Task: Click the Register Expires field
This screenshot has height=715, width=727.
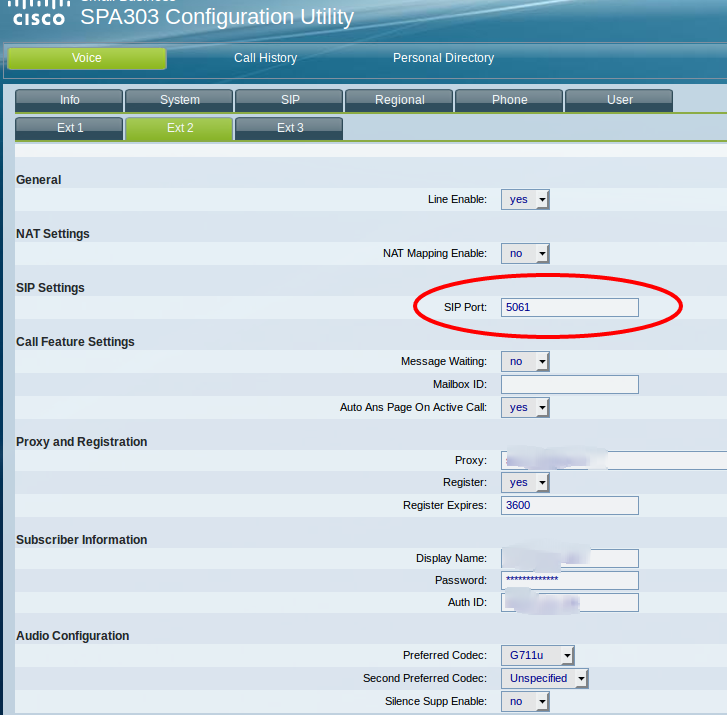Action: [569, 505]
